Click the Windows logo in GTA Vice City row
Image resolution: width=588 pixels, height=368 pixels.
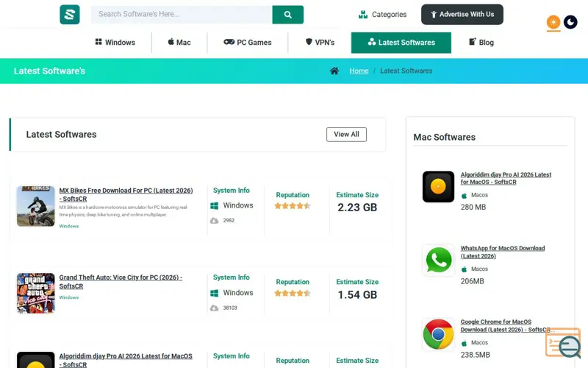[214, 293]
